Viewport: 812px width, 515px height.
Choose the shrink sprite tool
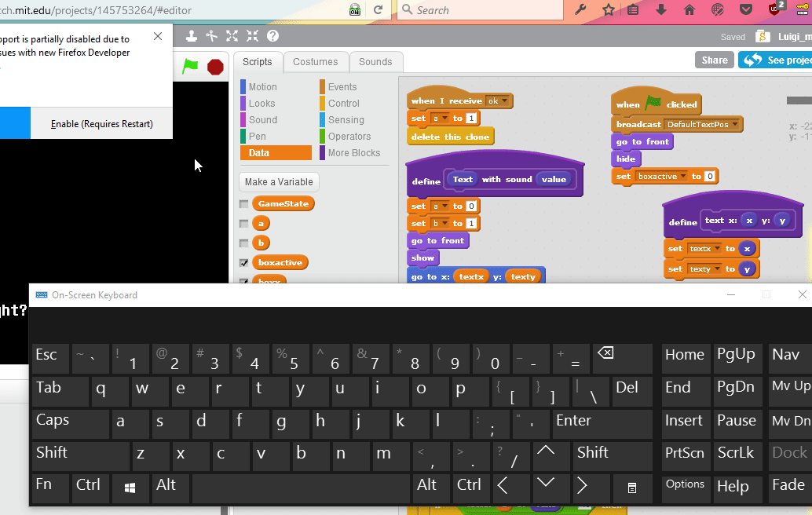pyautogui.click(x=252, y=36)
